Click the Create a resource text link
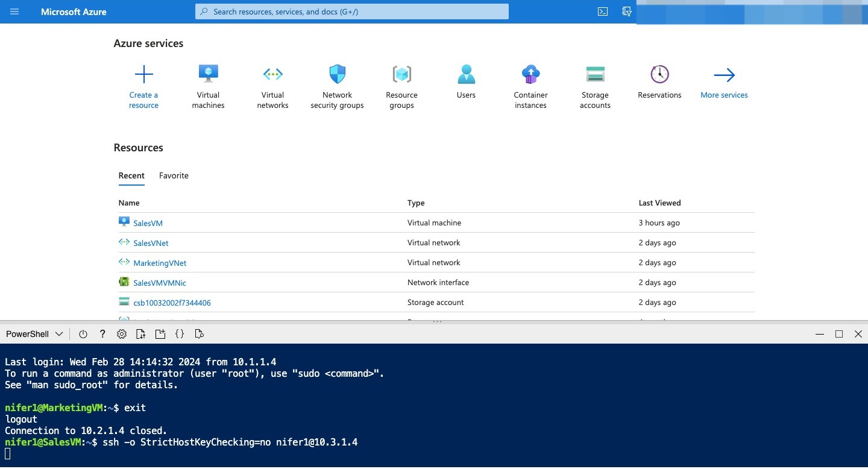 tap(143, 100)
